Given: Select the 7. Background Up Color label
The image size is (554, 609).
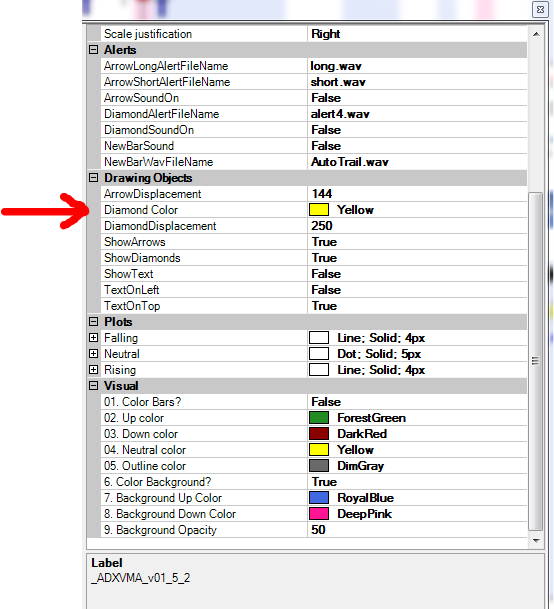Looking at the screenshot, I should (163, 498).
